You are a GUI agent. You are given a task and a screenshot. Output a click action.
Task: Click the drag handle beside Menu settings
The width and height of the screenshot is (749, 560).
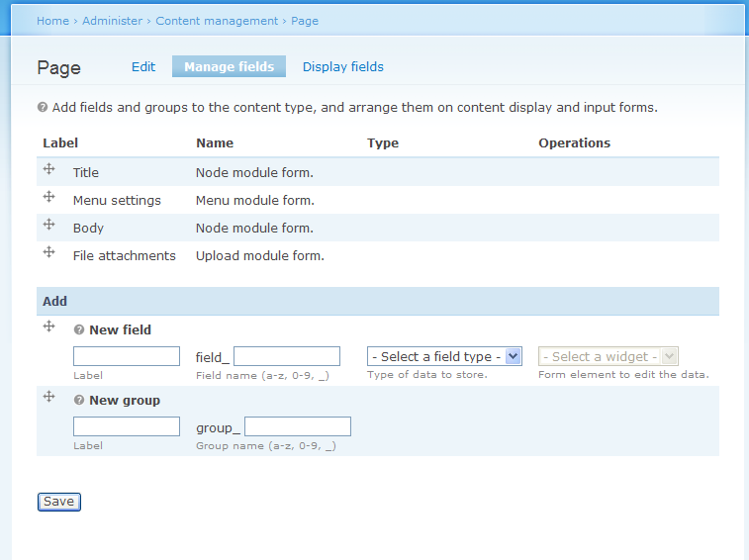tap(48, 196)
